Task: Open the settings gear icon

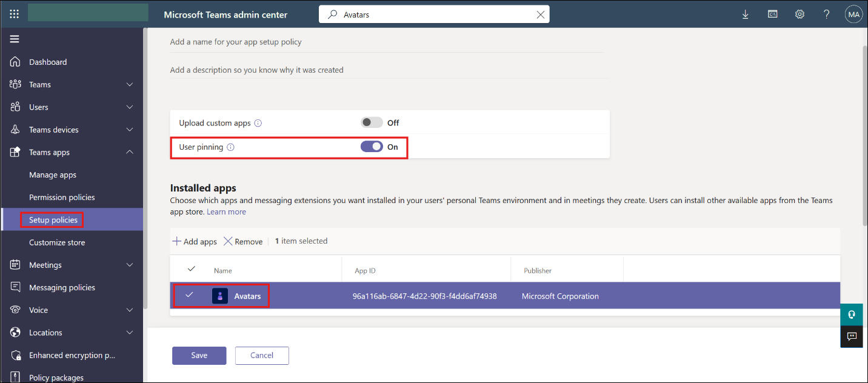Action: pyautogui.click(x=800, y=15)
